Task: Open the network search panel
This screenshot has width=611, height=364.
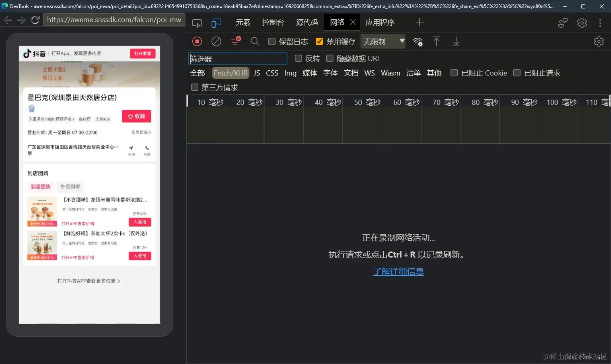Action: click(x=255, y=41)
